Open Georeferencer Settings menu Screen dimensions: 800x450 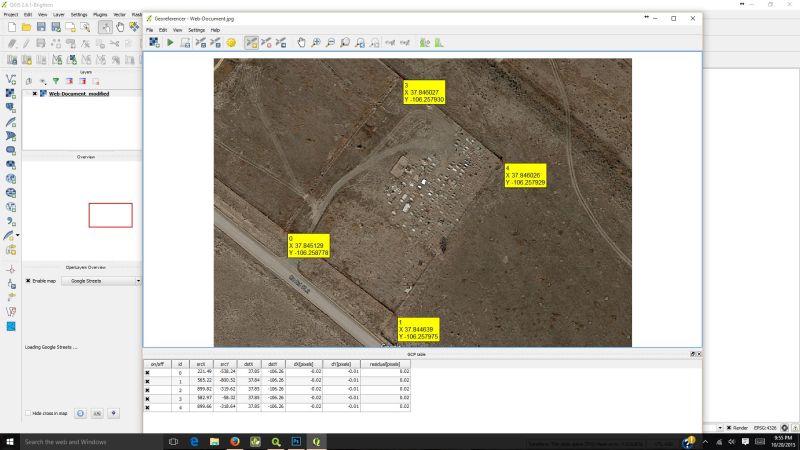click(196, 30)
